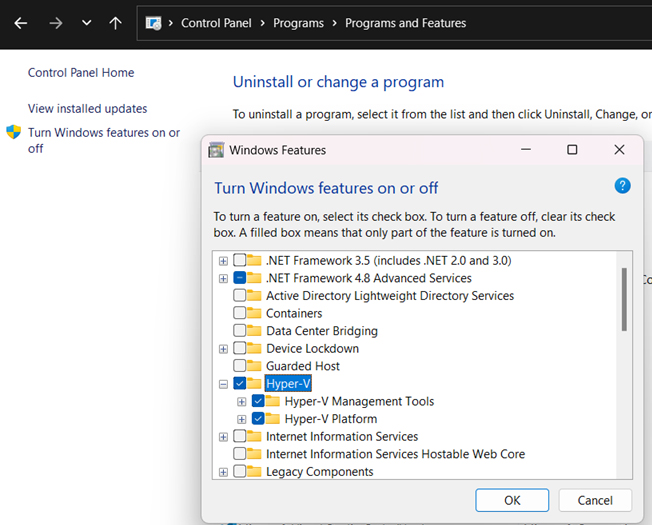The image size is (652, 525).
Task: Expand the Internet Information Services node
Action: click(223, 437)
